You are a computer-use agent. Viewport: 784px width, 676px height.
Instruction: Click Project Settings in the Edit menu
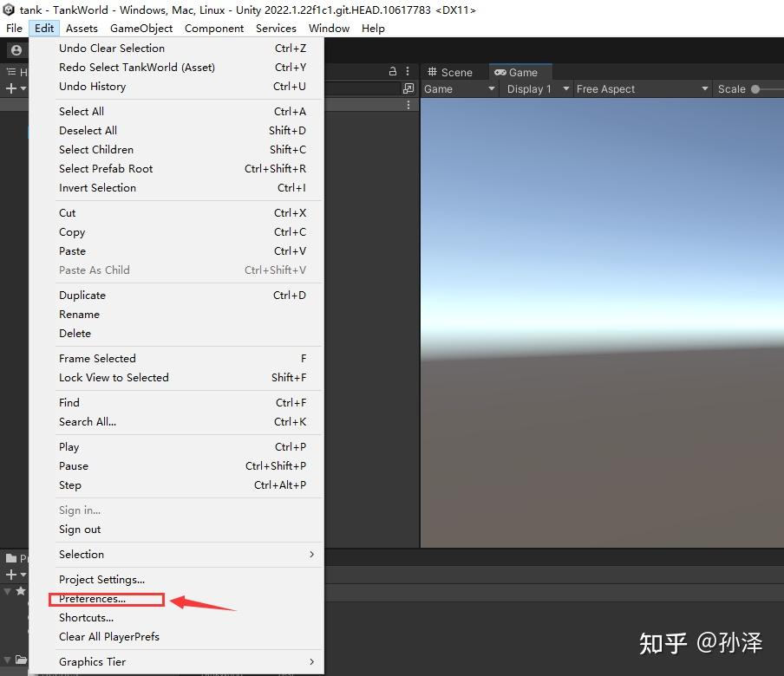pos(101,579)
